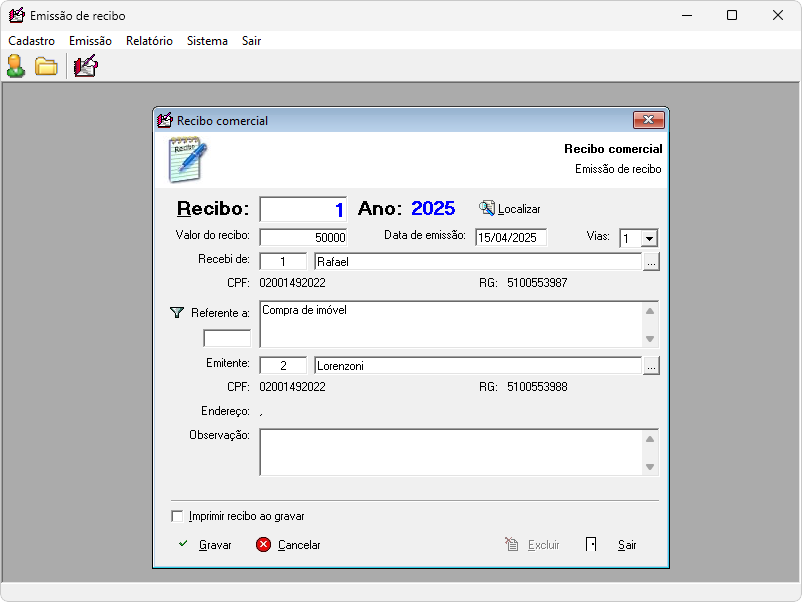The image size is (802, 602).
Task: Click the notepad icon in dialog header
Action: 187,160
